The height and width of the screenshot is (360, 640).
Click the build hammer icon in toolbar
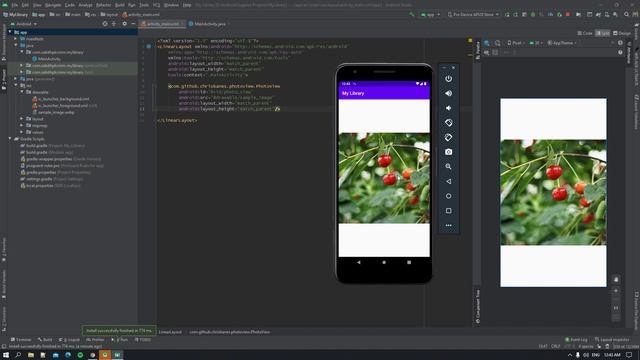coord(411,15)
